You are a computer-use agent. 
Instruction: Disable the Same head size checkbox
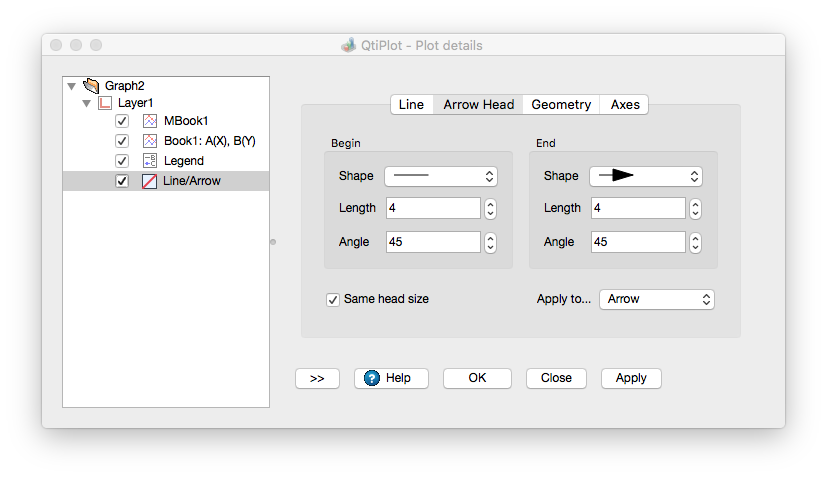[333, 299]
